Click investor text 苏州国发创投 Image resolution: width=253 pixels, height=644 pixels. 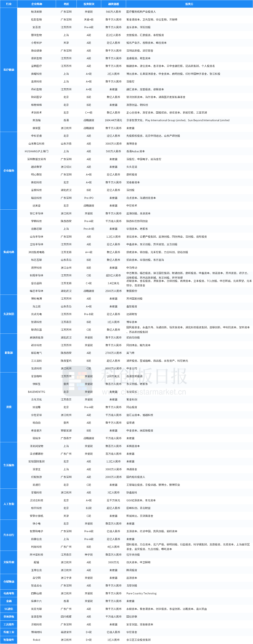(134, 299)
